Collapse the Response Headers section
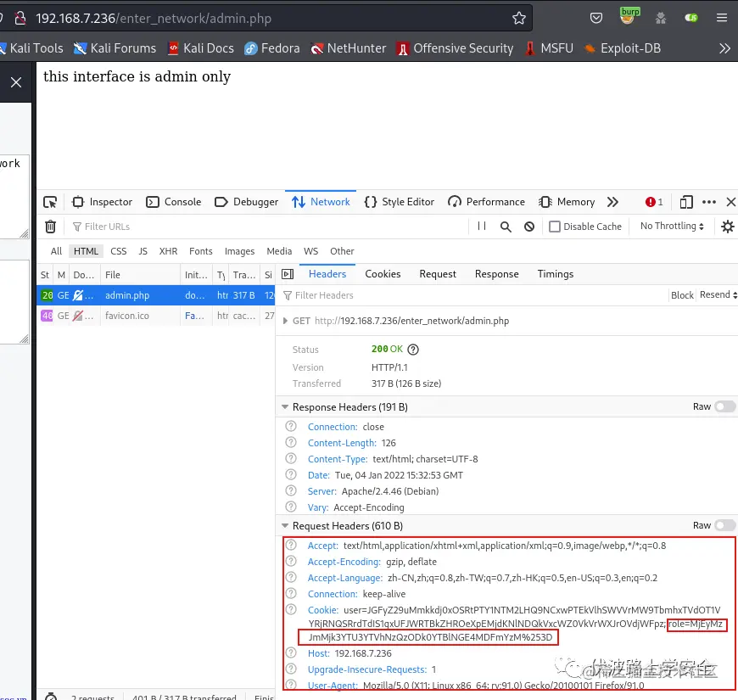This screenshot has width=738, height=700. (x=285, y=406)
